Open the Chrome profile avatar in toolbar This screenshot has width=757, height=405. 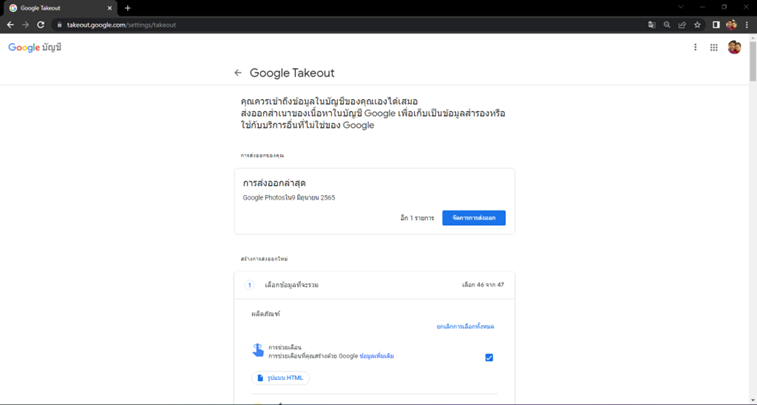(731, 25)
